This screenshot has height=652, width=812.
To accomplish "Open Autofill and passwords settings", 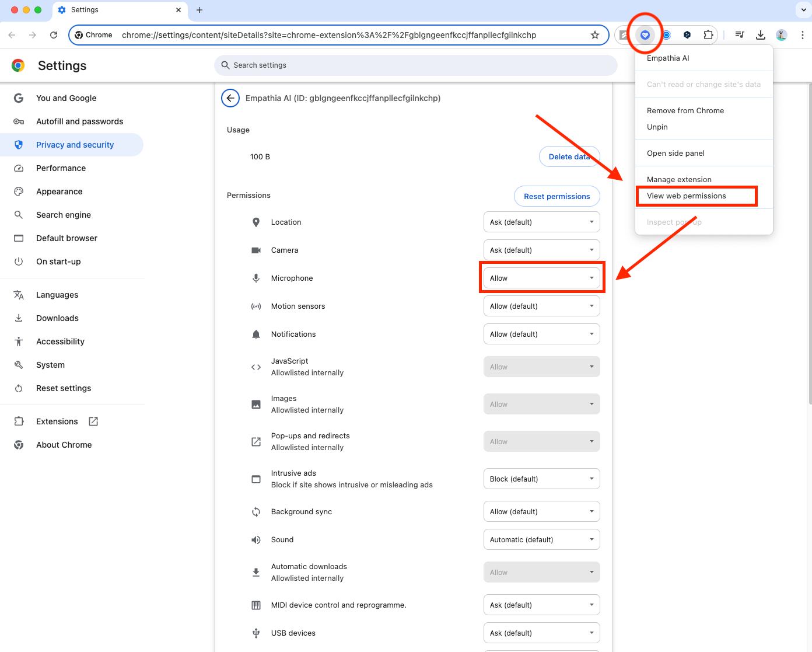I will click(72, 121).
